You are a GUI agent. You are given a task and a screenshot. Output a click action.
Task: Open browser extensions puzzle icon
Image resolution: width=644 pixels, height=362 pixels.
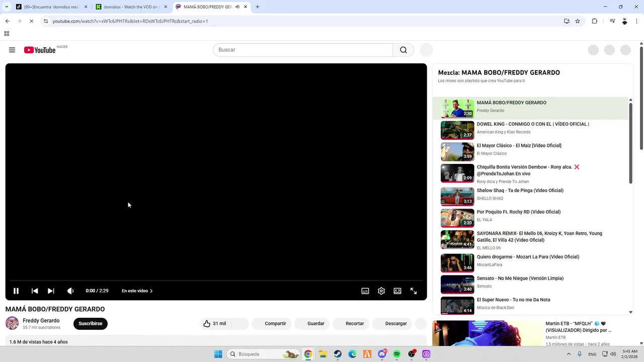pyautogui.click(x=595, y=21)
